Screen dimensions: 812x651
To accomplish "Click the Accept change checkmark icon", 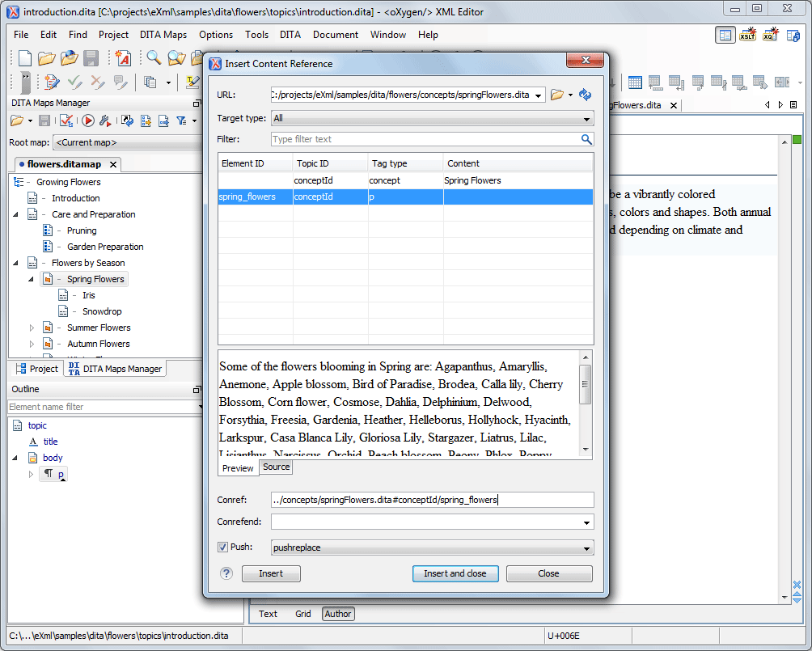I will 74,82.
